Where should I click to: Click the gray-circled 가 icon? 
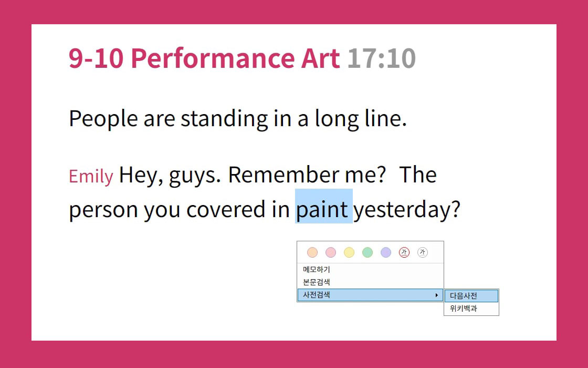(x=423, y=252)
